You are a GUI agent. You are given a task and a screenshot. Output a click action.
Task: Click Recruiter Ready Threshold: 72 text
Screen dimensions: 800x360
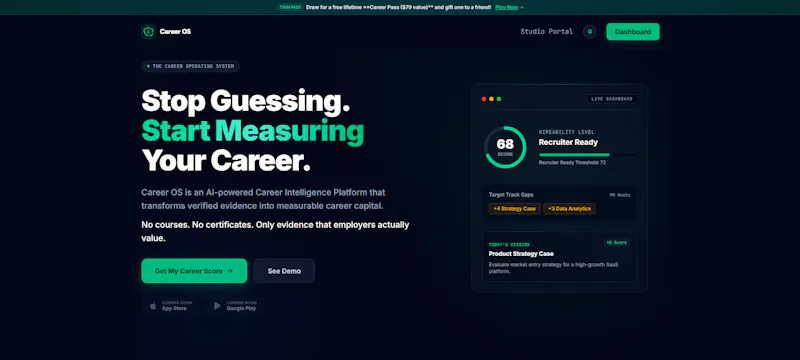coord(572,163)
